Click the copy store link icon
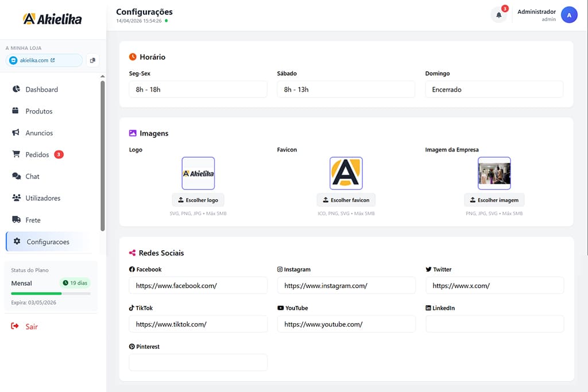This screenshot has height=392, width=588. (x=92, y=60)
